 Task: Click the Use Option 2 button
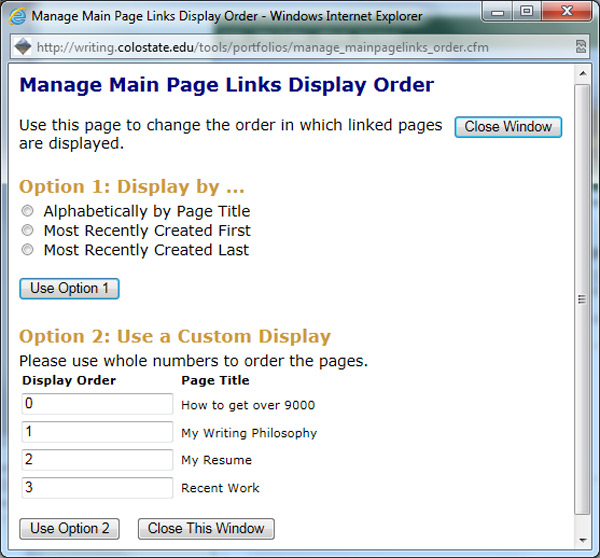tap(69, 529)
